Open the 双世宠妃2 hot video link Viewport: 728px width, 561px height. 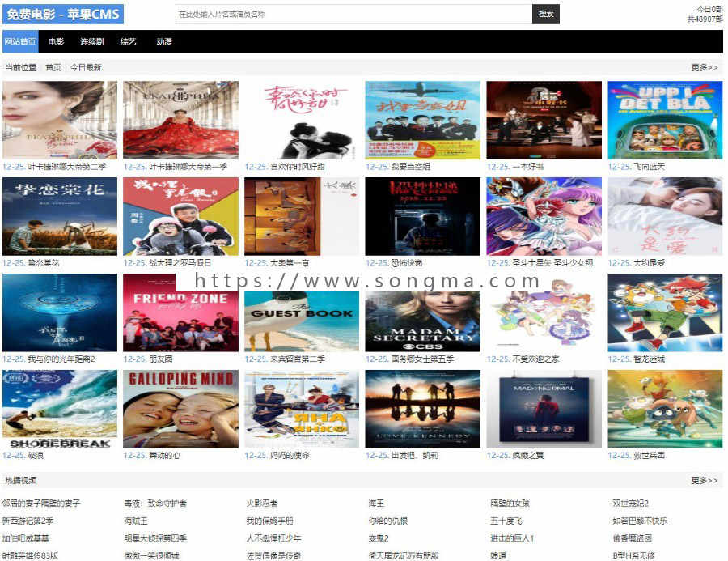click(x=630, y=504)
